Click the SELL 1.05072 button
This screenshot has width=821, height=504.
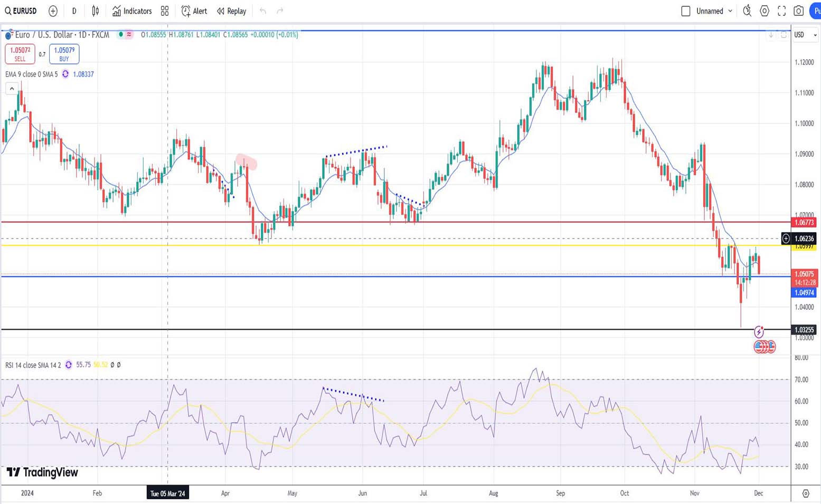click(20, 54)
